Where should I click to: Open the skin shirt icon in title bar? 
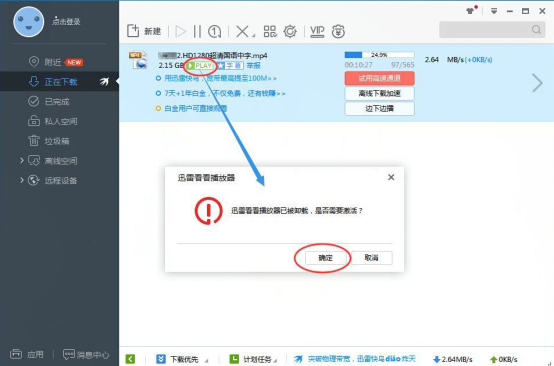470,11
